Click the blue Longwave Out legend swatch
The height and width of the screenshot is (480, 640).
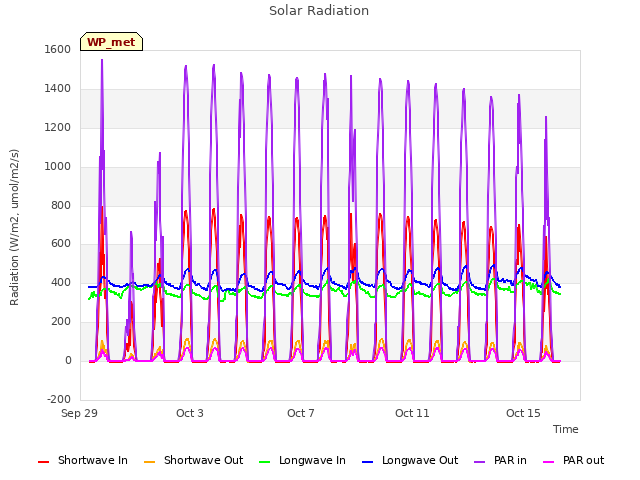[x=367, y=462]
